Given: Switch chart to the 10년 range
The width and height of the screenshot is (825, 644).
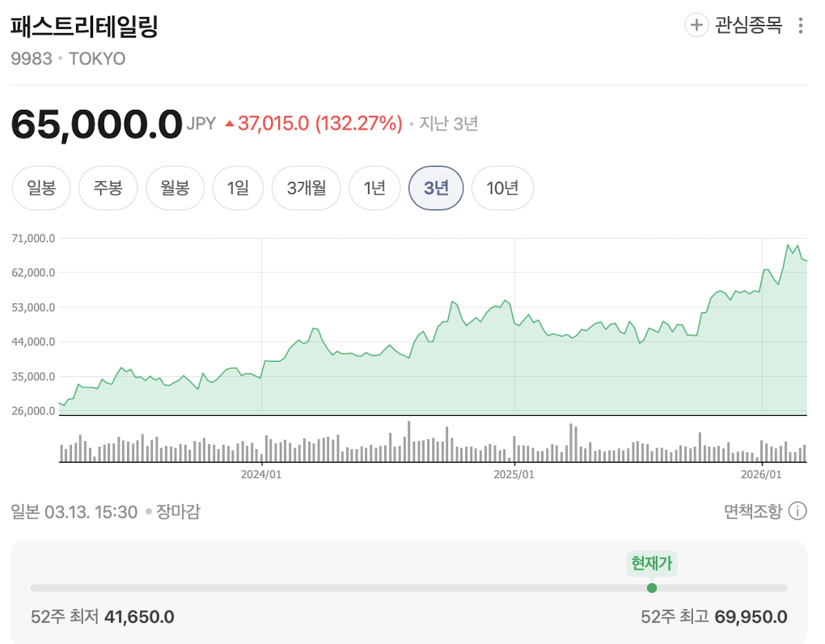Looking at the screenshot, I should (x=502, y=189).
